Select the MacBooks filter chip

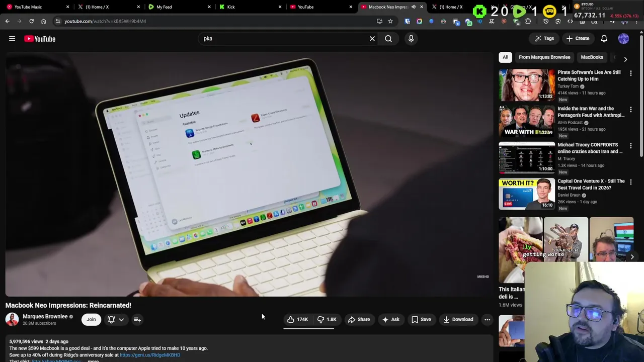click(x=592, y=57)
